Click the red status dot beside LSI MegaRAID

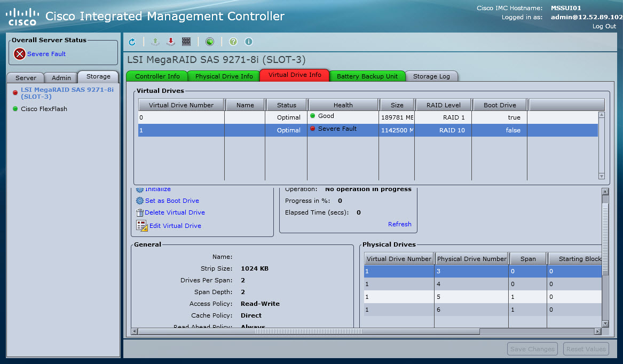click(15, 92)
